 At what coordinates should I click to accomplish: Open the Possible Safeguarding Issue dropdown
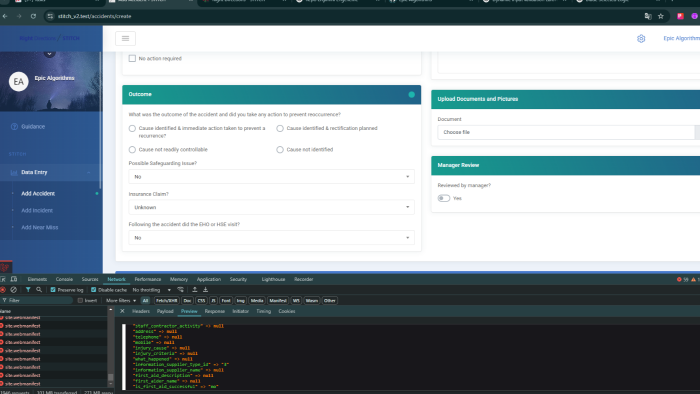(x=271, y=177)
